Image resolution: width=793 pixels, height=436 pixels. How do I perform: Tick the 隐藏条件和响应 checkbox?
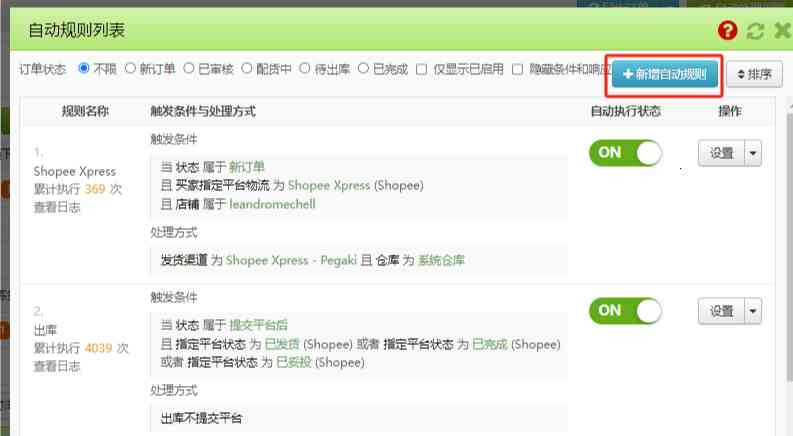(x=517, y=69)
